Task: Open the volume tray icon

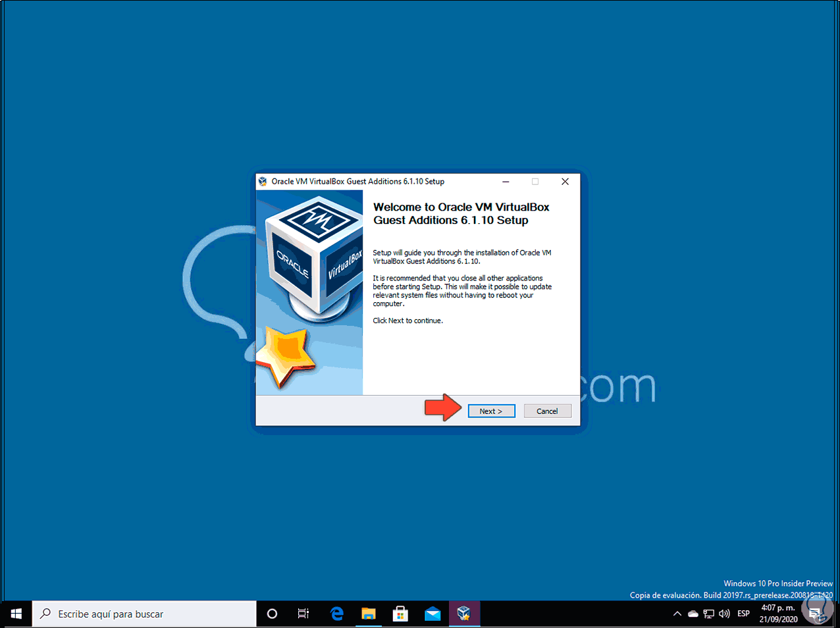Action: (725, 614)
